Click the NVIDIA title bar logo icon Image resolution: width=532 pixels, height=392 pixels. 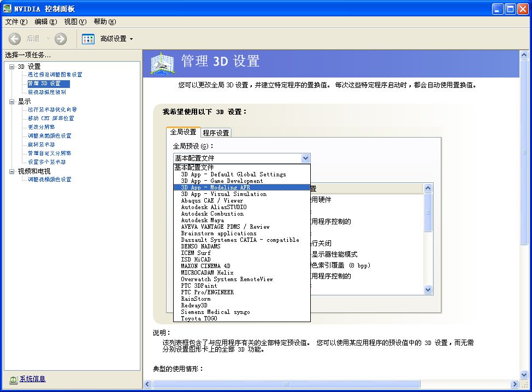(7, 9)
